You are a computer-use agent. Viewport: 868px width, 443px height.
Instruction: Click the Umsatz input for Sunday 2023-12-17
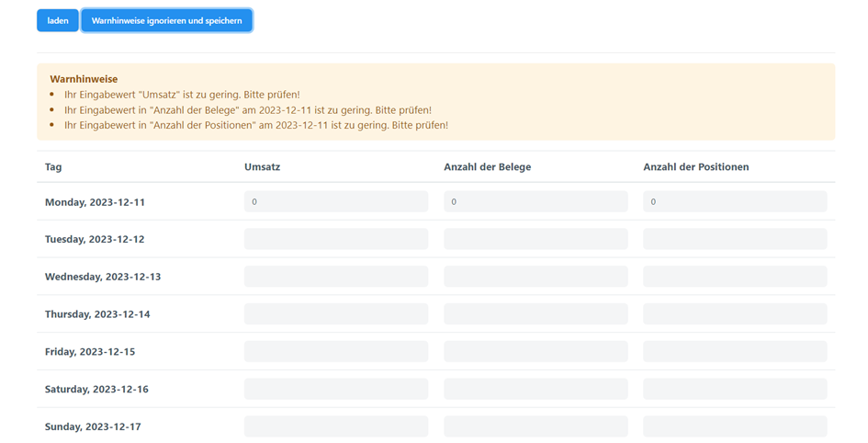[335, 426]
